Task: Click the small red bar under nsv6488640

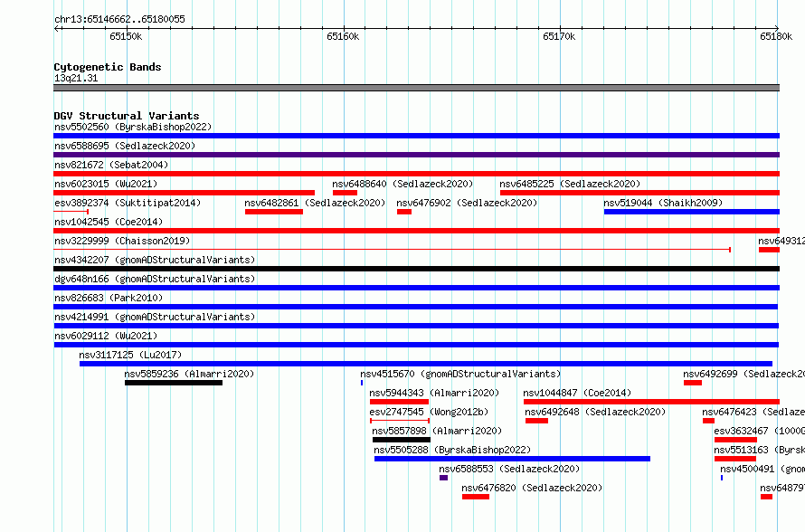Action: (x=345, y=193)
